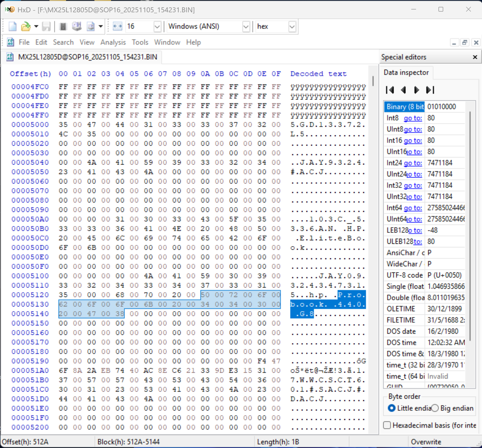
Task: Click the New file toolbar icon
Action: 12,26
